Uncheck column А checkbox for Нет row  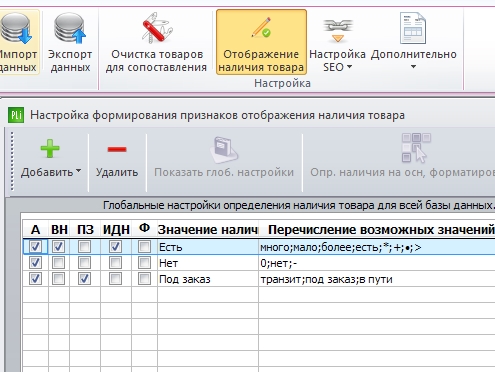(35, 263)
